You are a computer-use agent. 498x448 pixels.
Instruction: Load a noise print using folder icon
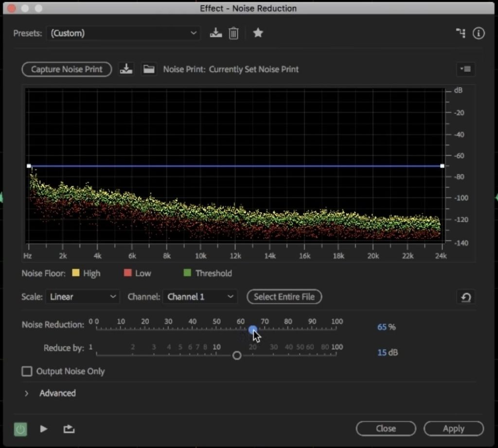149,69
